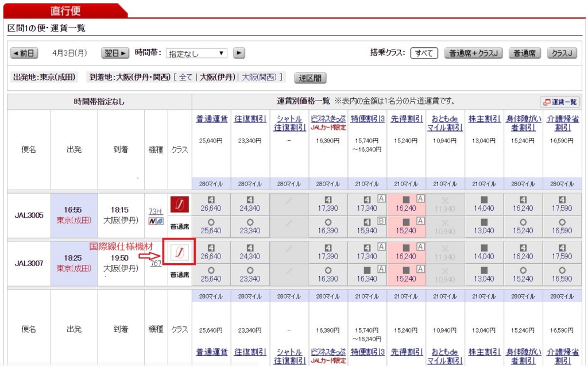Image resolution: width=588 pixels, height=366 pixels.
Task: Filter arrival to 大阪(関西) only
Action: click(259, 78)
